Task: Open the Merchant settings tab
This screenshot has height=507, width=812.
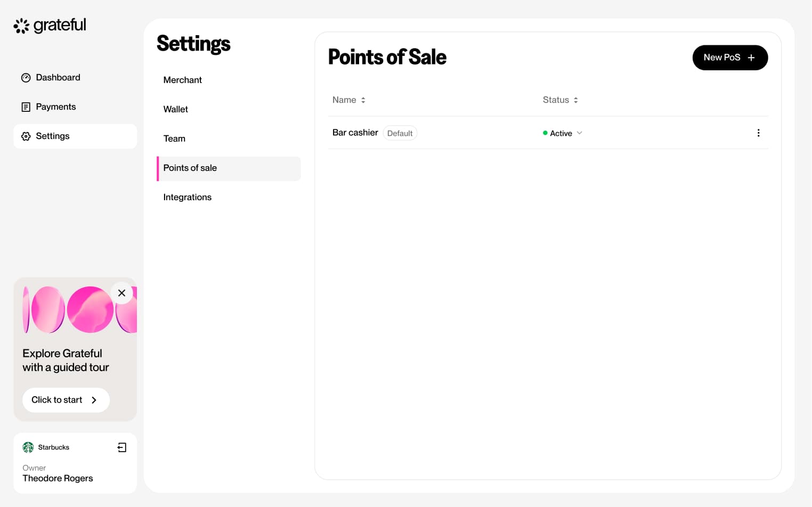Action: [x=182, y=80]
